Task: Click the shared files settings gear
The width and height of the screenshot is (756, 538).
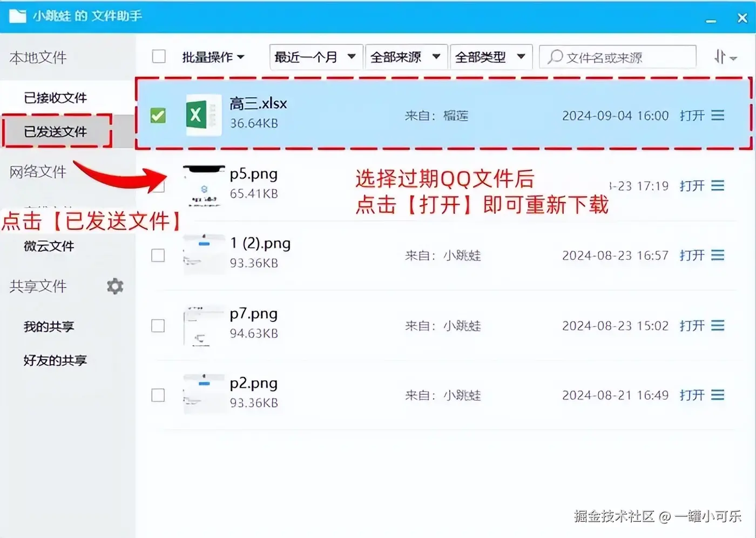Action: coord(115,286)
